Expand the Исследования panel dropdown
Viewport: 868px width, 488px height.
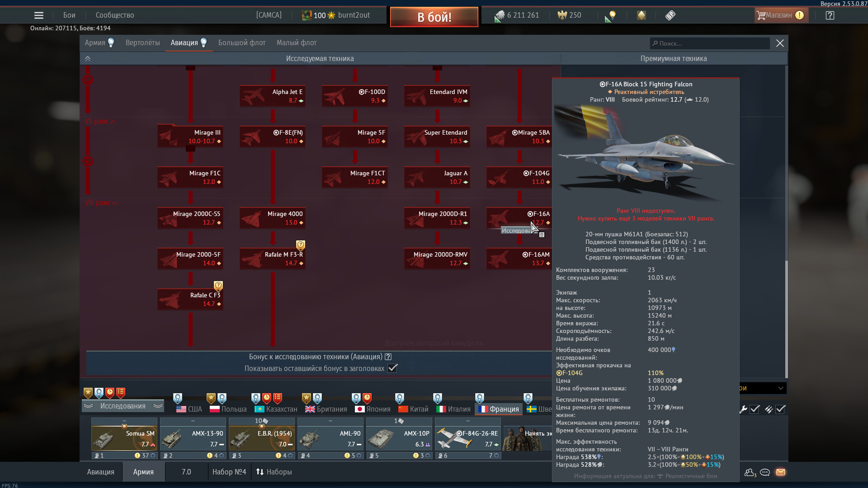tap(123, 406)
